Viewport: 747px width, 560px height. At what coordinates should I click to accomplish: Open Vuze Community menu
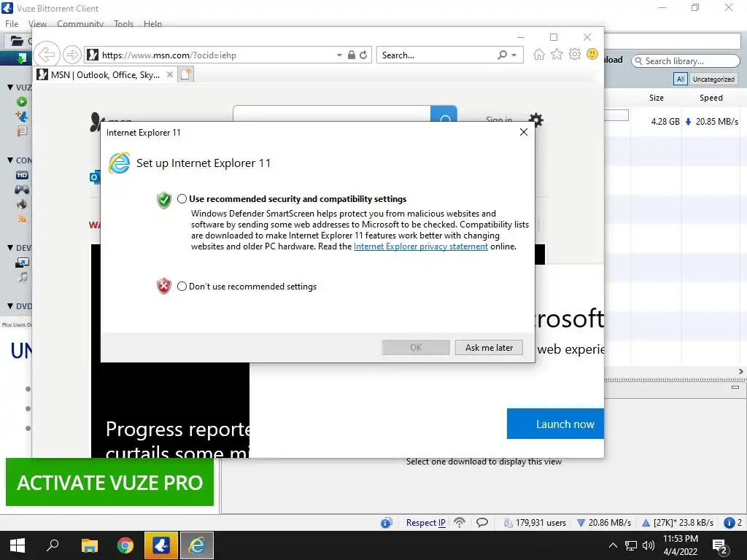(80, 24)
